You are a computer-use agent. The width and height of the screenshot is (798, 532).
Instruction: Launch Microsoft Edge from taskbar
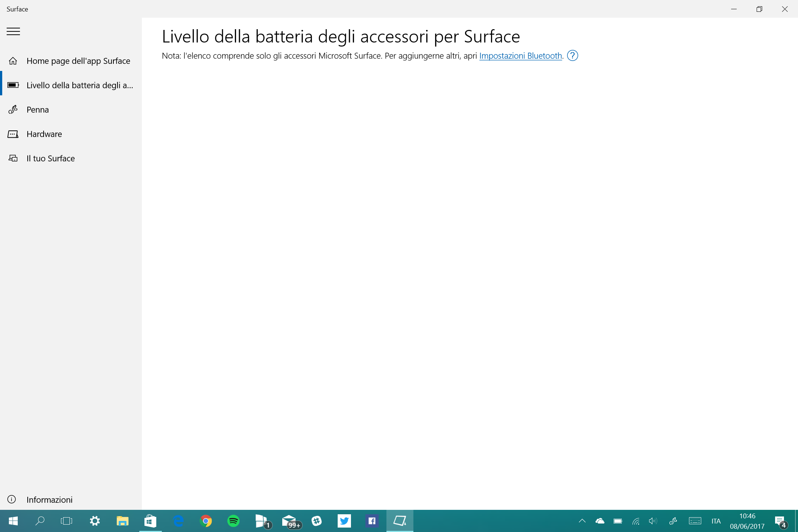point(178,521)
